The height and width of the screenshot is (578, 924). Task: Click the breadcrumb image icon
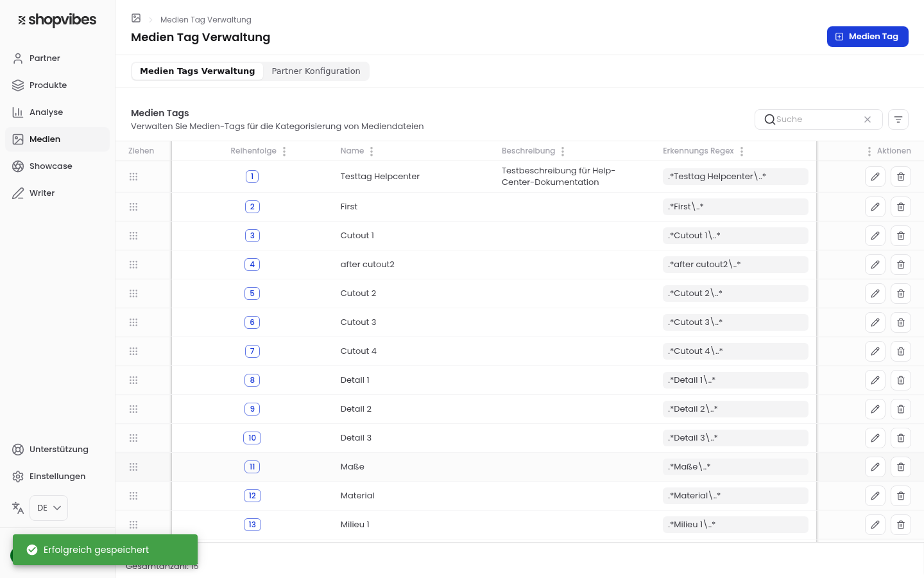click(136, 19)
